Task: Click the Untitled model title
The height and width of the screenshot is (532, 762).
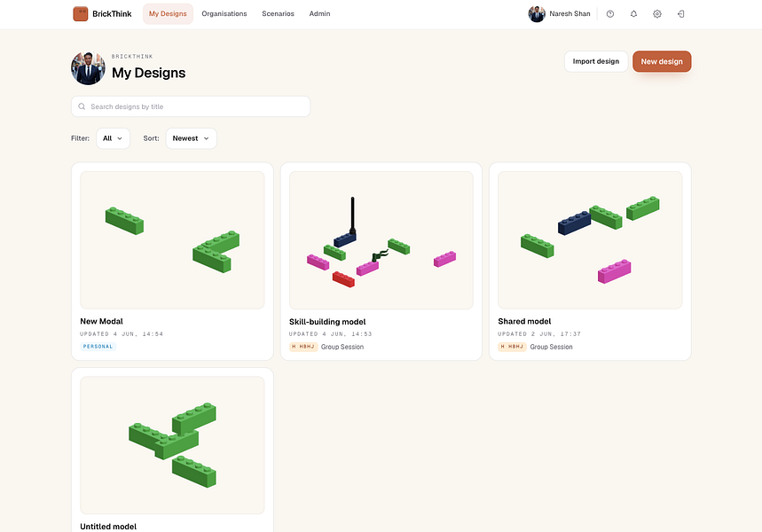Action: click(x=108, y=527)
